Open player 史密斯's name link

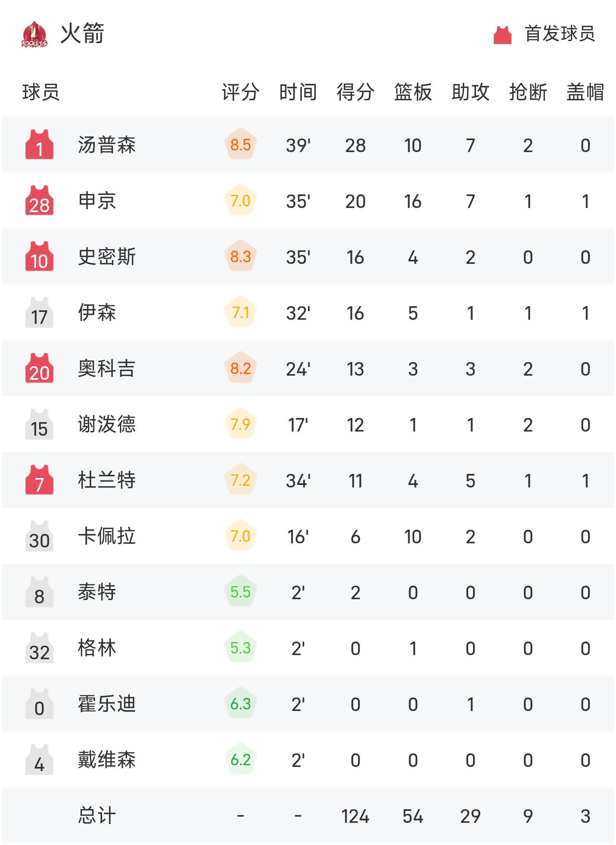click(x=107, y=257)
